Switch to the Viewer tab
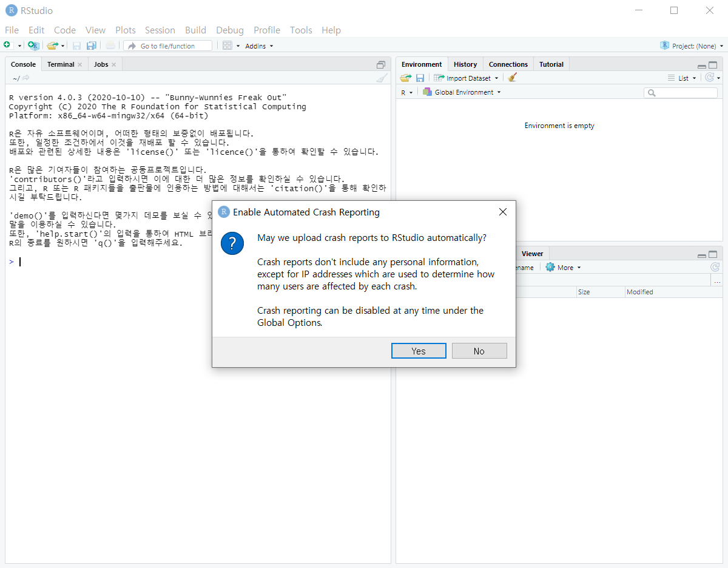The height and width of the screenshot is (568, 728). tap(532, 254)
